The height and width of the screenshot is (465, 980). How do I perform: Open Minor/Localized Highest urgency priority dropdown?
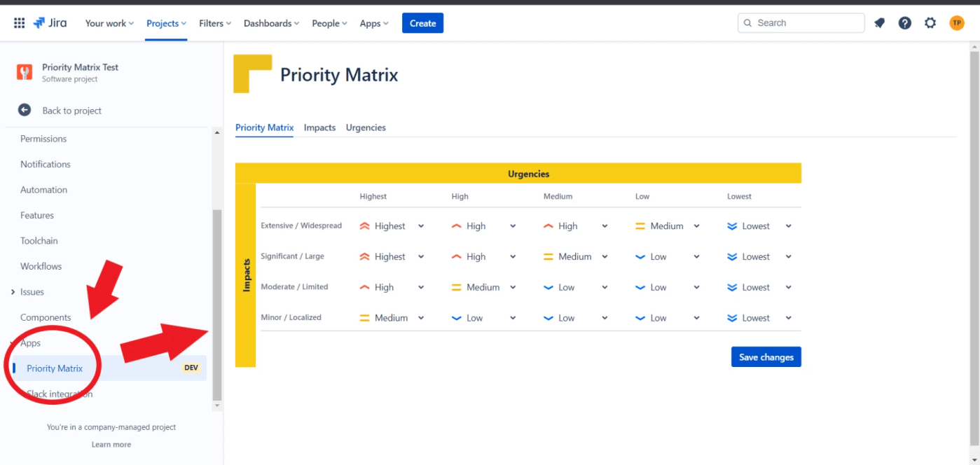point(392,318)
